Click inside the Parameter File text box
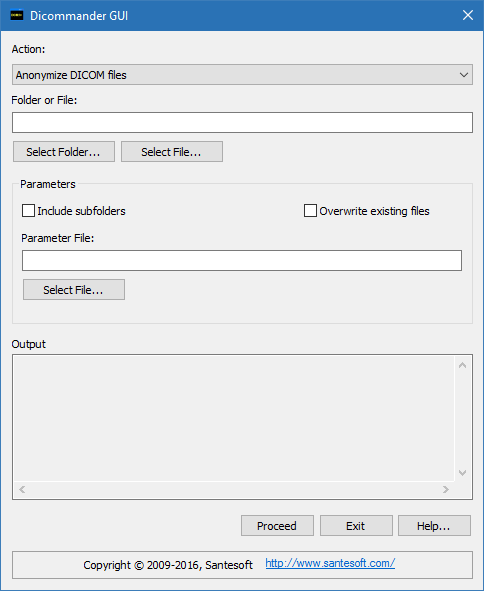The image size is (484, 591). point(242,260)
